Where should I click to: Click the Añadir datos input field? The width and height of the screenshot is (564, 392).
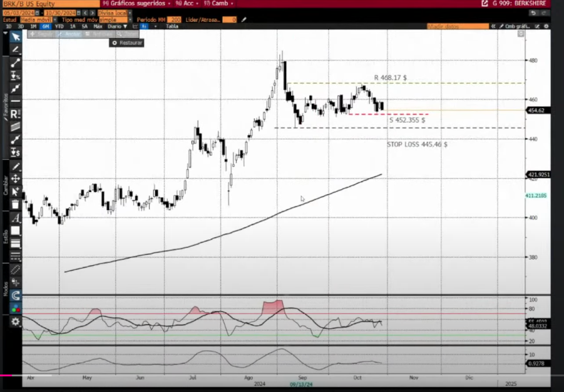(x=458, y=26)
